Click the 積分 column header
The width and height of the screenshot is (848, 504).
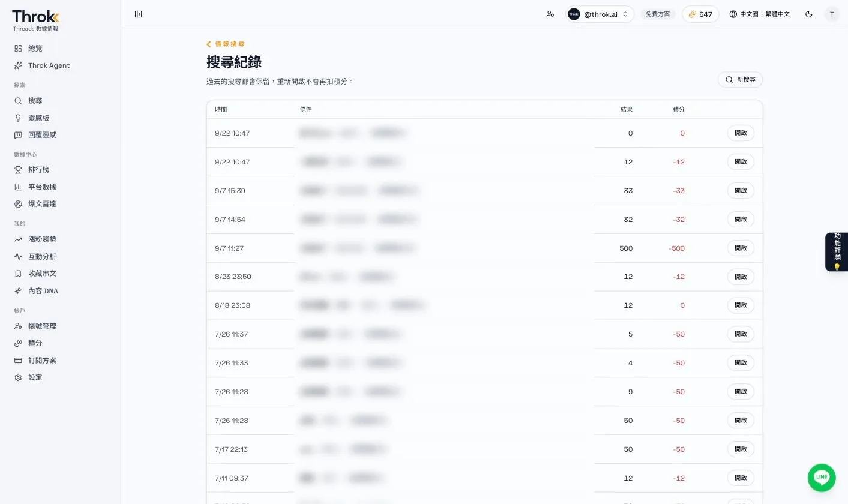(679, 109)
